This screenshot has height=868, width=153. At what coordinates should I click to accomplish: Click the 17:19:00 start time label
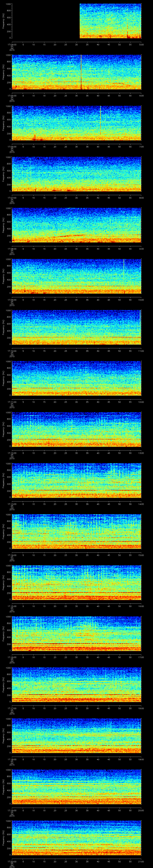12,810
